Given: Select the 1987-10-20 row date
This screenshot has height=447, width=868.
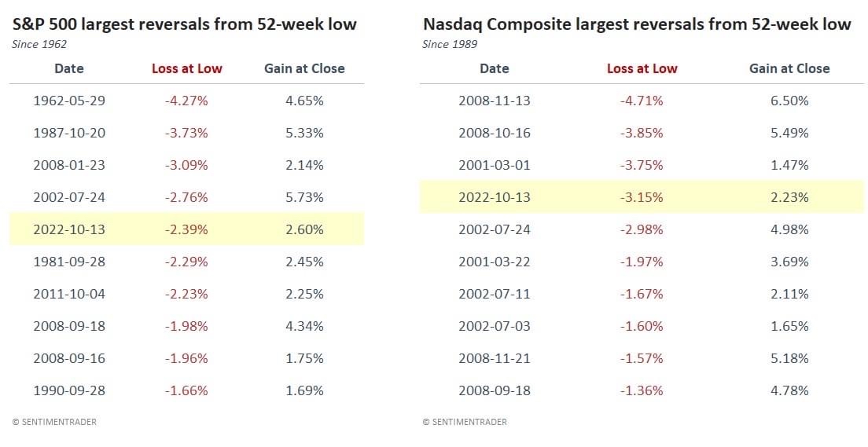Looking at the screenshot, I should (69, 133).
